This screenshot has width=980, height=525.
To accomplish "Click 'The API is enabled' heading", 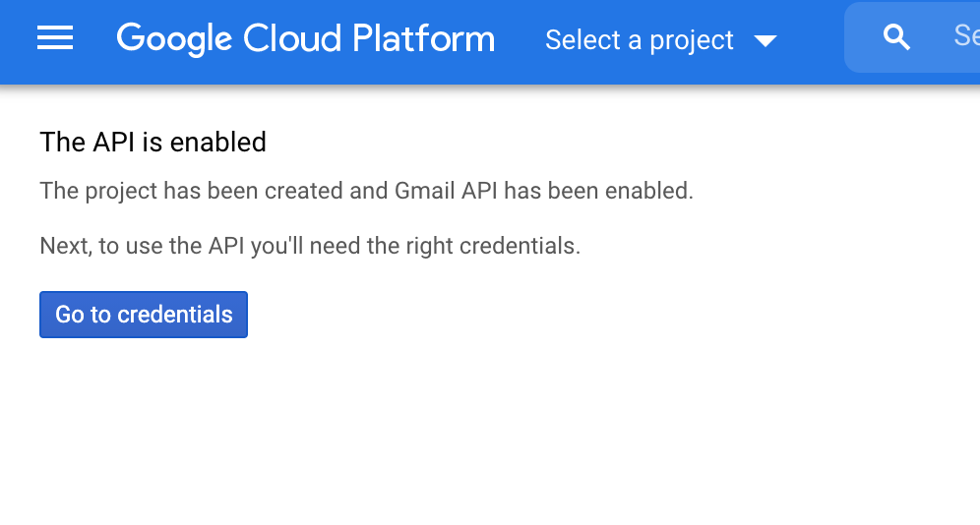I will 153,143.
